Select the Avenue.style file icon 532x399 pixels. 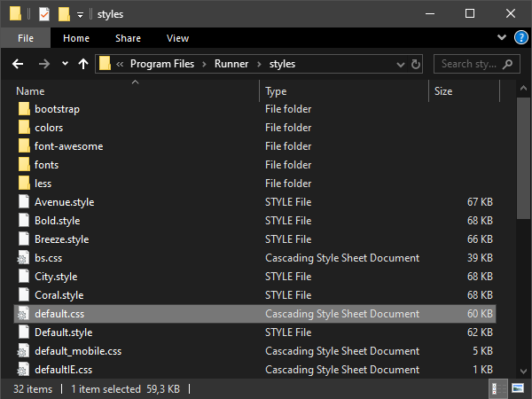click(24, 202)
